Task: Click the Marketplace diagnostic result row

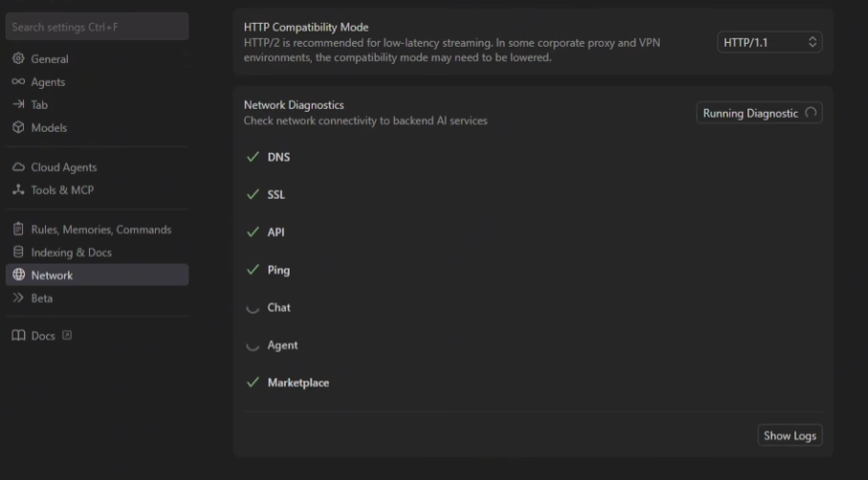Action: tap(297, 382)
